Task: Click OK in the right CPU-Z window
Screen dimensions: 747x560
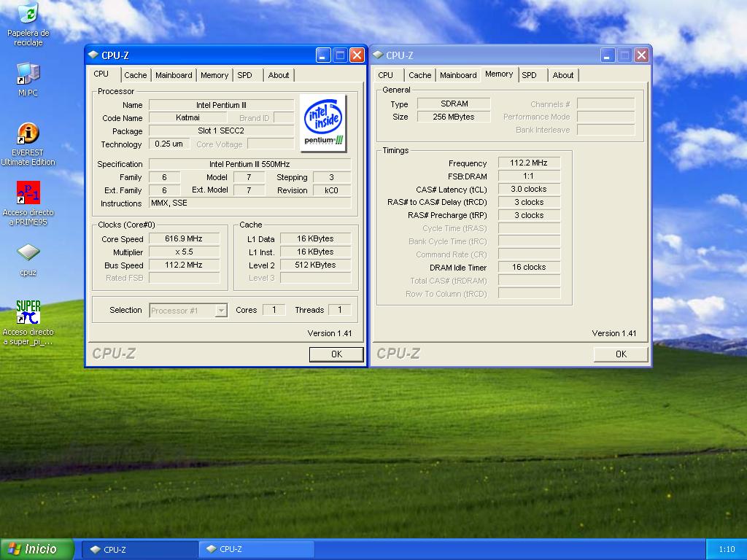Action: click(621, 354)
